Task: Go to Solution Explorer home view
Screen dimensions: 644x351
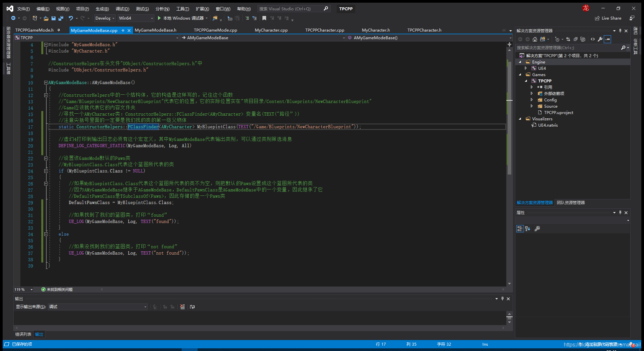Action: [535, 39]
